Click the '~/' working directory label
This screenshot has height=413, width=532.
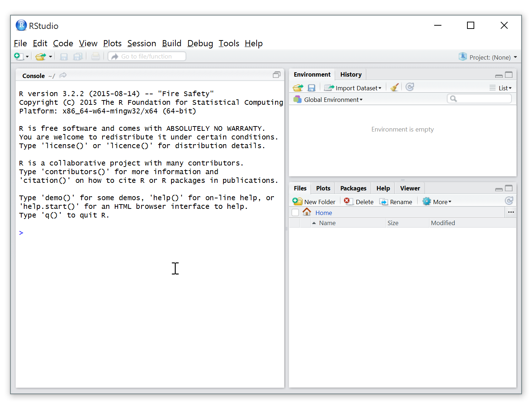point(52,76)
